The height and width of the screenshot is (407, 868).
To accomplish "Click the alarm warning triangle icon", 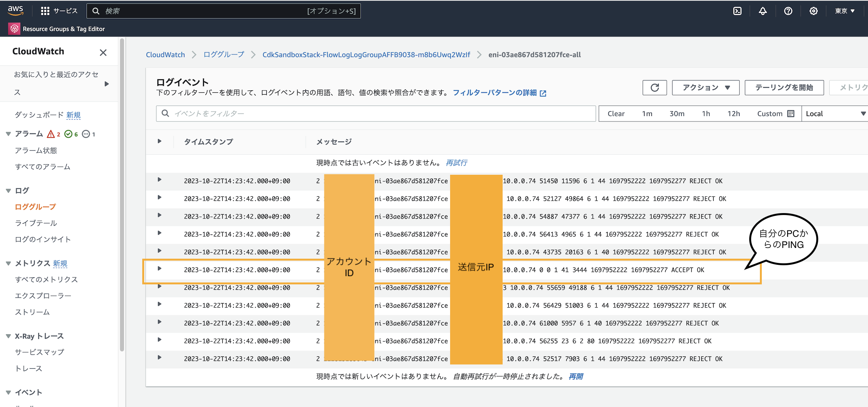I will click(51, 134).
